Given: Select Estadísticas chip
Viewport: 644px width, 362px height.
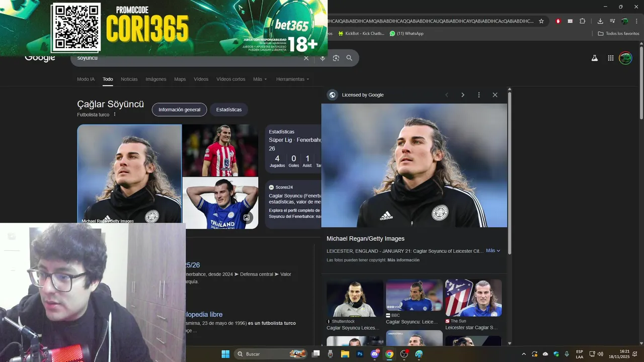Looking at the screenshot, I should (229, 110).
